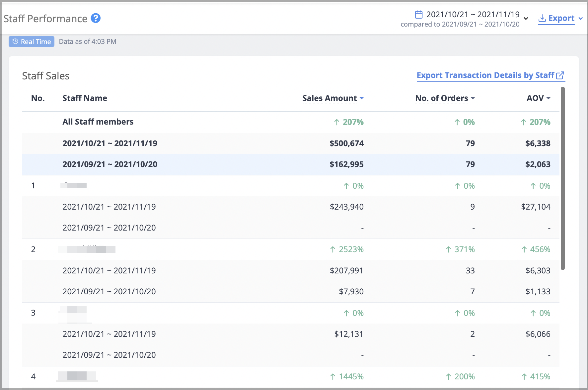Select the All Staff members row

tap(291, 122)
